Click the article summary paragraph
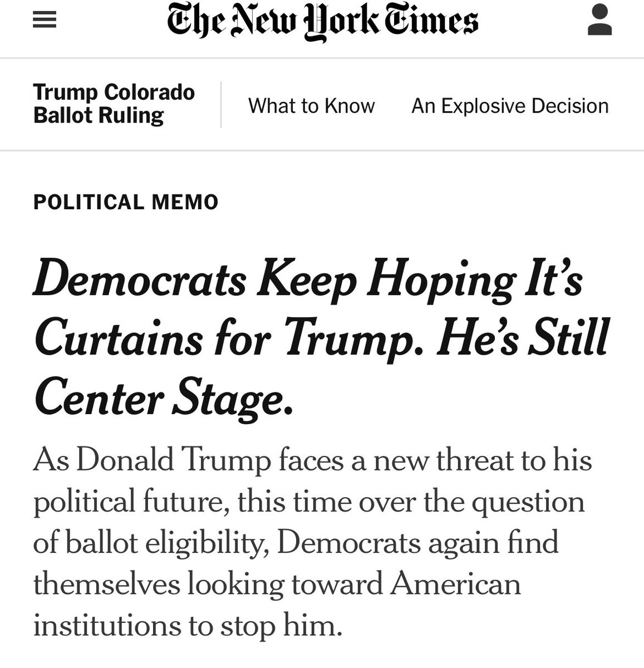644x668 pixels. coord(312,543)
